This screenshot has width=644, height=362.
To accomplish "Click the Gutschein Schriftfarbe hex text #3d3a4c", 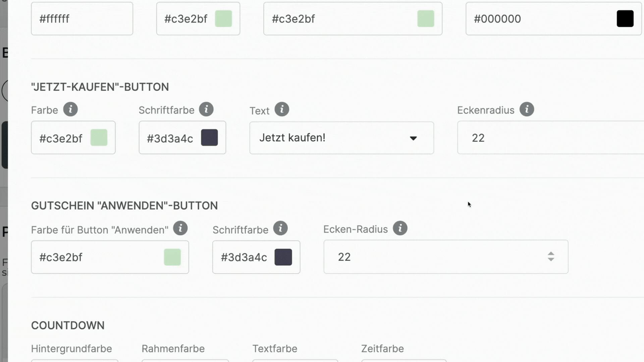I will coord(244,257).
